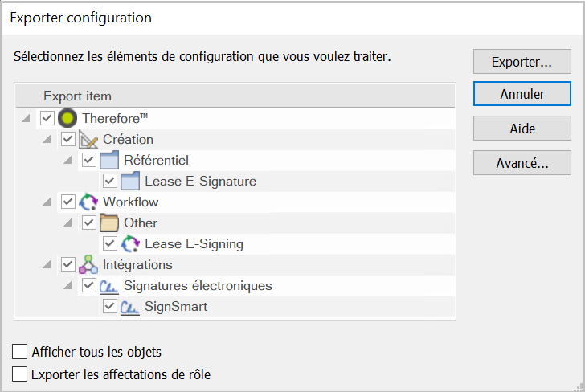Click the Référentiel folder icon
The height and width of the screenshot is (392, 585).
point(109,160)
